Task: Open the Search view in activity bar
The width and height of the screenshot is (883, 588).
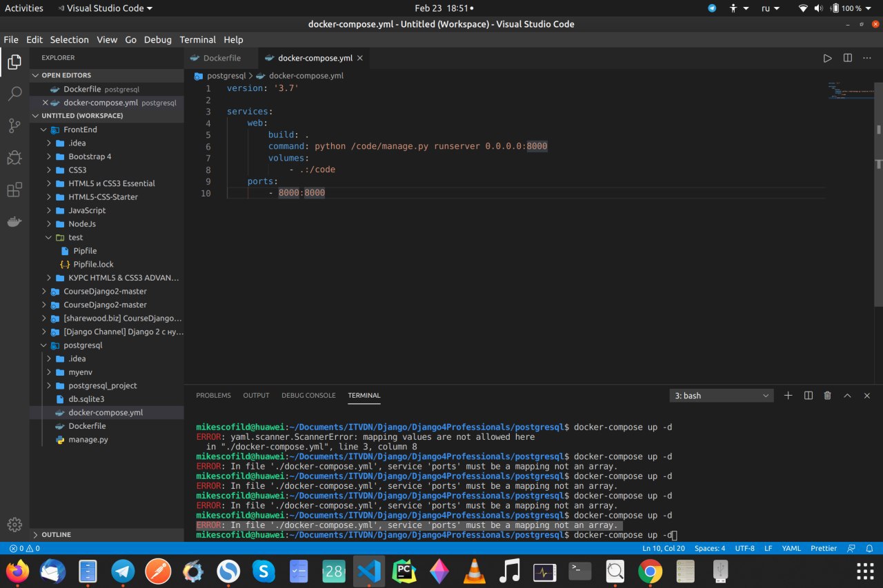Action: pyautogui.click(x=14, y=94)
